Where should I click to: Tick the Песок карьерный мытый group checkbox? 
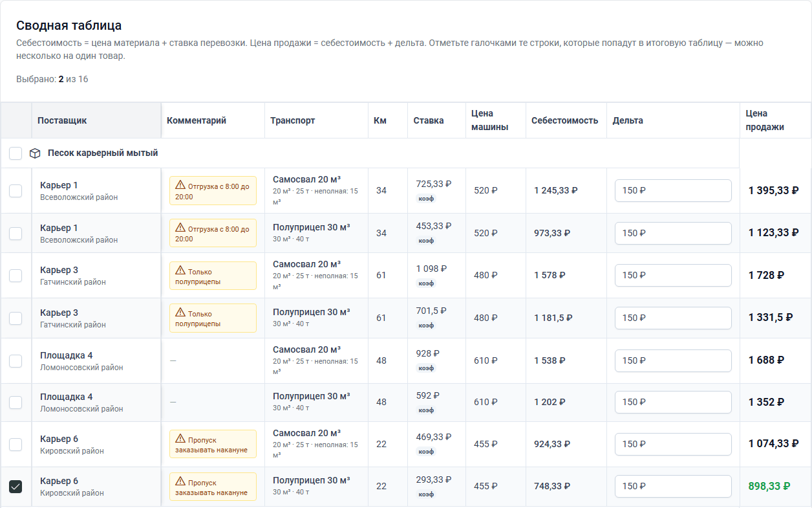click(x=16, y=153)
